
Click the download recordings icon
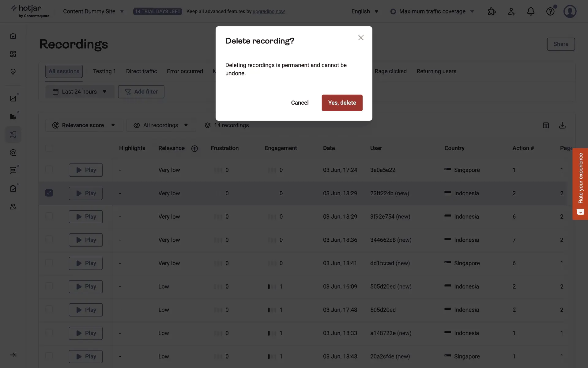click(562, 125)
